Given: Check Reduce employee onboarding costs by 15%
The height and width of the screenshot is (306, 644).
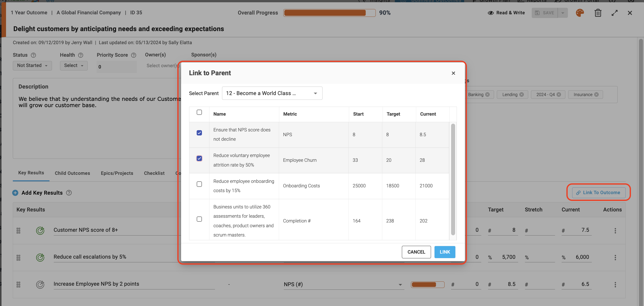Looking at the screenshot, I should [199, 184].
